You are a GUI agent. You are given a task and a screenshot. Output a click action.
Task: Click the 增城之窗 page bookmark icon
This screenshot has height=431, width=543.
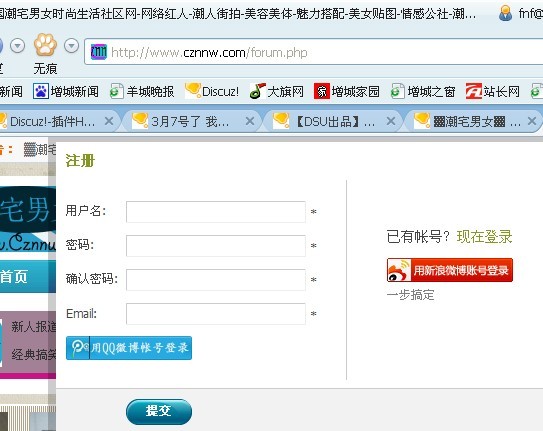398,91
